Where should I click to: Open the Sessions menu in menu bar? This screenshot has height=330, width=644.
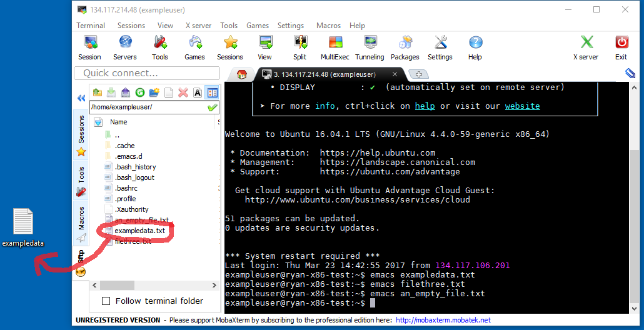click(131, 26)
